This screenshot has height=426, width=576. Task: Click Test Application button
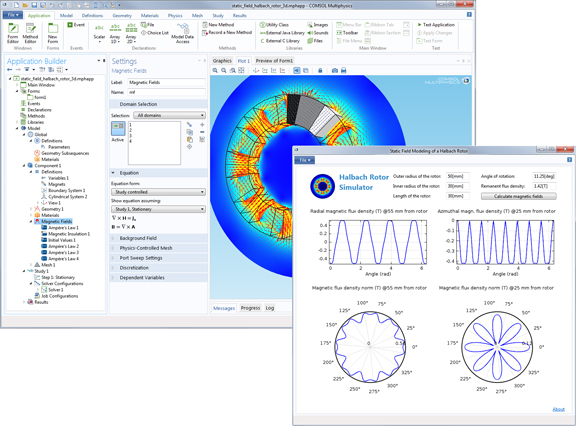click(436, 25)
